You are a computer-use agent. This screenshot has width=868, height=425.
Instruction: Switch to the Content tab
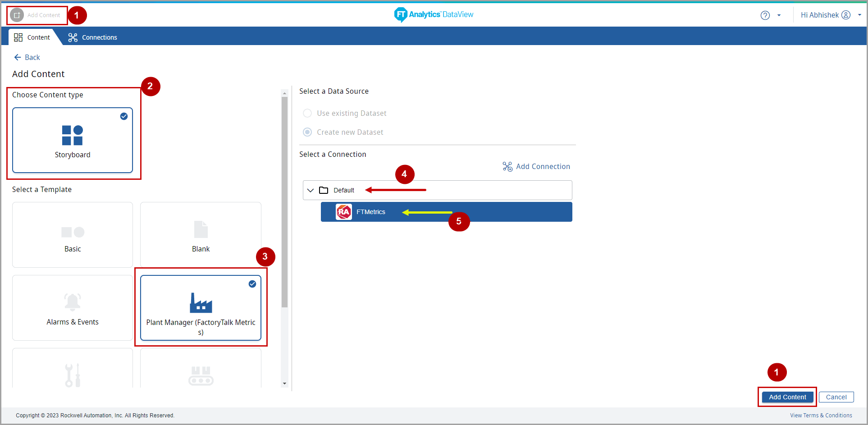coord(32,37)
